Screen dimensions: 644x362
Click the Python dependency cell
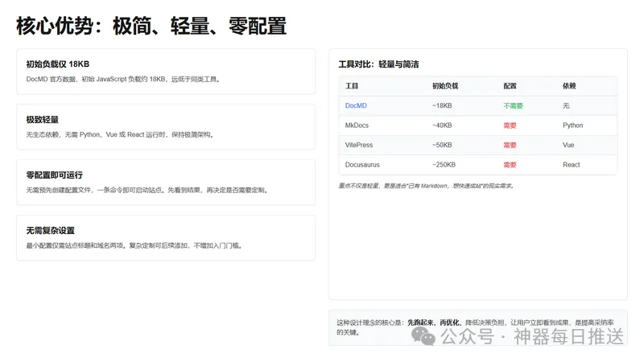572,125
